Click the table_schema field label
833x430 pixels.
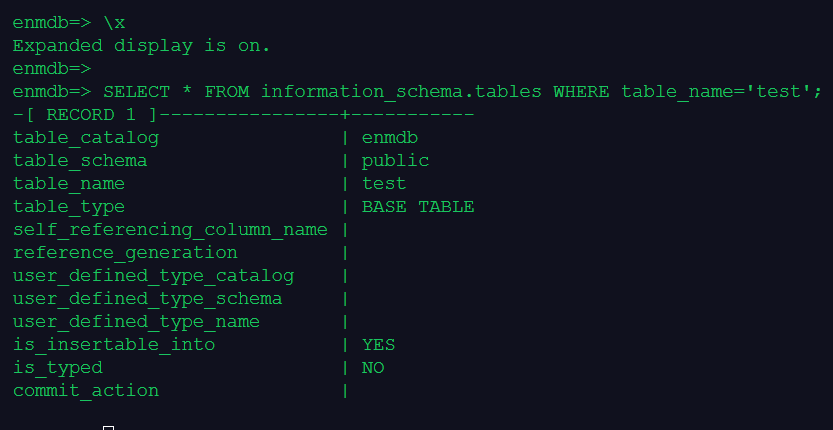80,160
